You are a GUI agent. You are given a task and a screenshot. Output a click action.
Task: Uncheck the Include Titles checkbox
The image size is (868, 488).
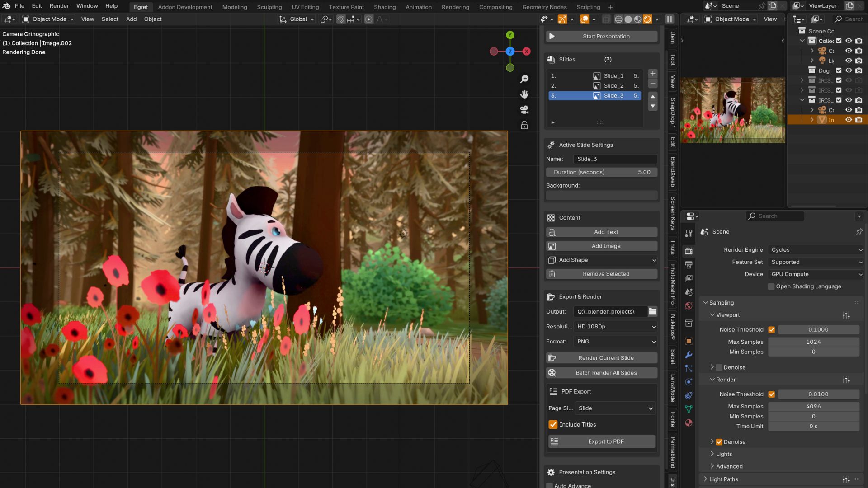point(553,424)
